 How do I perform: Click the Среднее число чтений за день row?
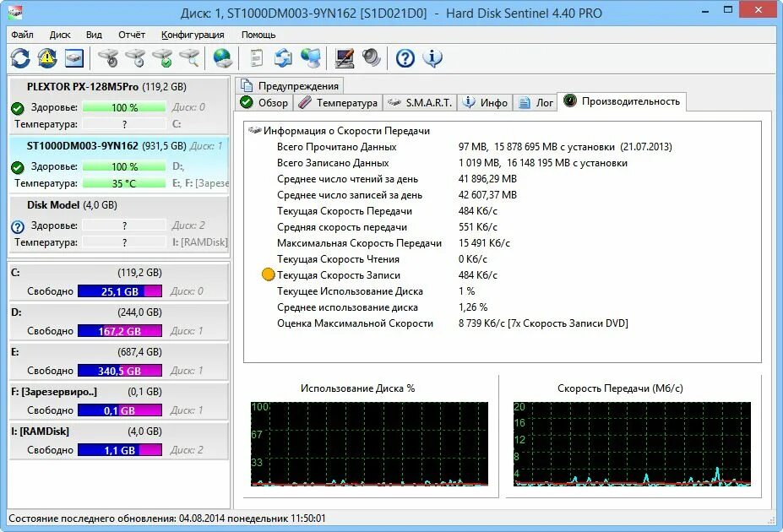coord(397,179)
